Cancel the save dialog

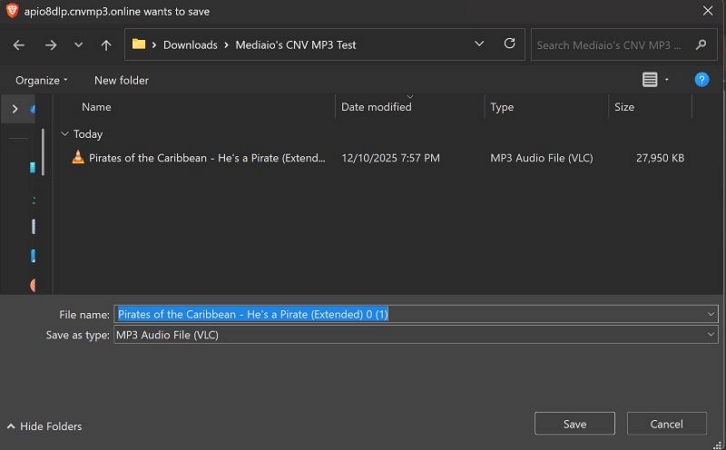pos(666,424)
